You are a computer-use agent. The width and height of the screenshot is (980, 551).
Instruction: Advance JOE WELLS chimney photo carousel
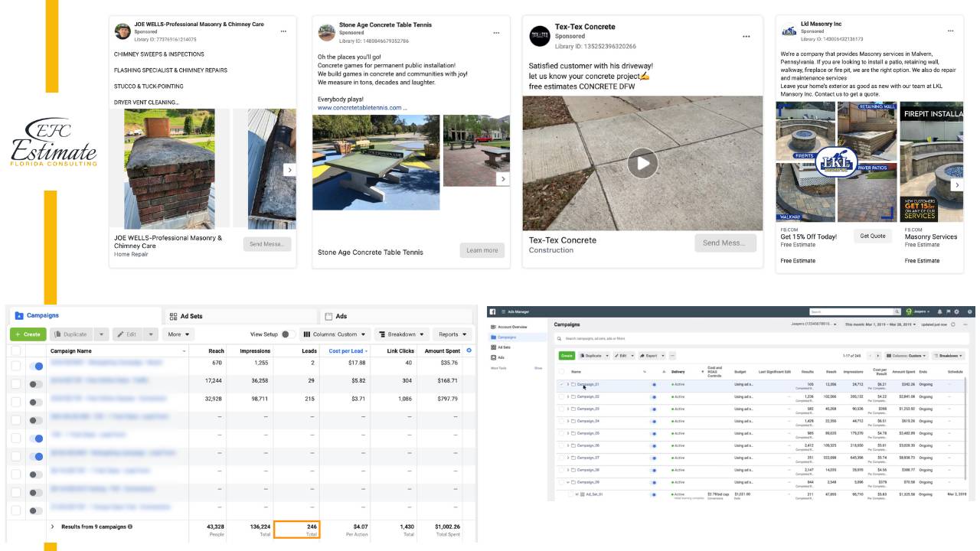(289, 170)
